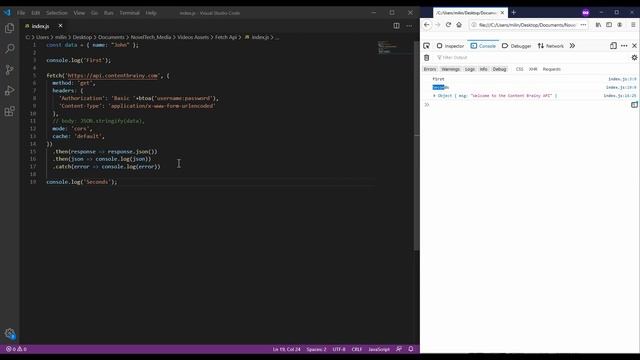Open the Run menu
This screenshot has height=360, width=640.
point(108,13)
